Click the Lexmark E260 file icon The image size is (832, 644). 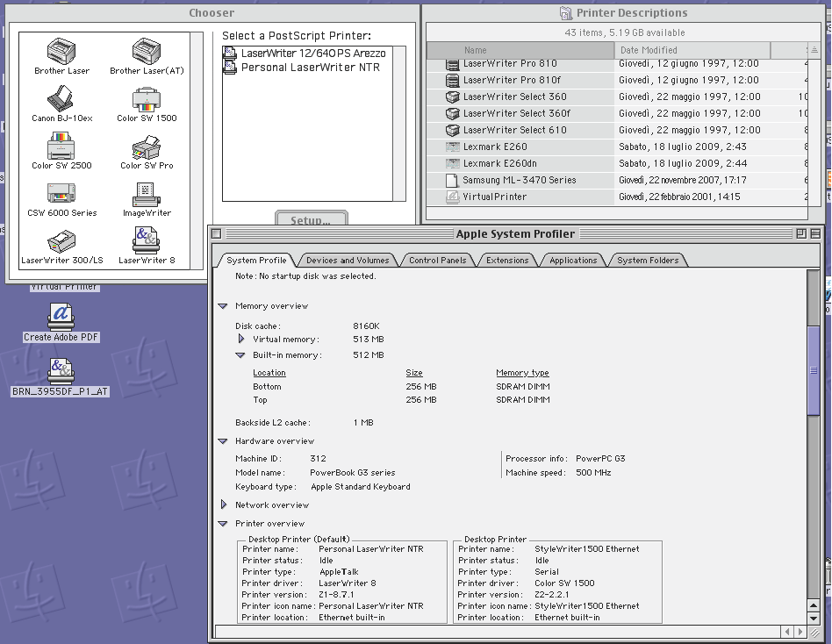click(x=452, y=147)
